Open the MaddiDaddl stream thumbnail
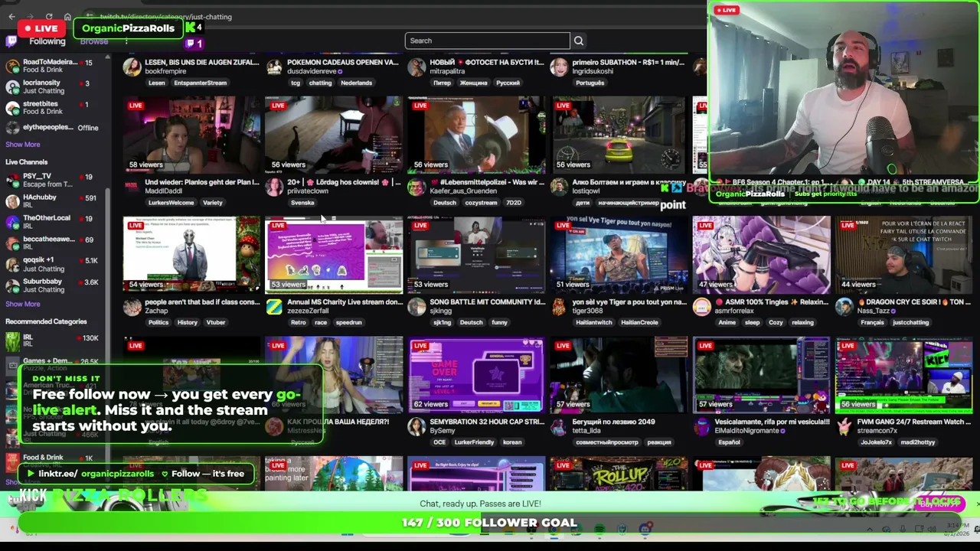Screen dimensions: 980x551 click(191, 135)
